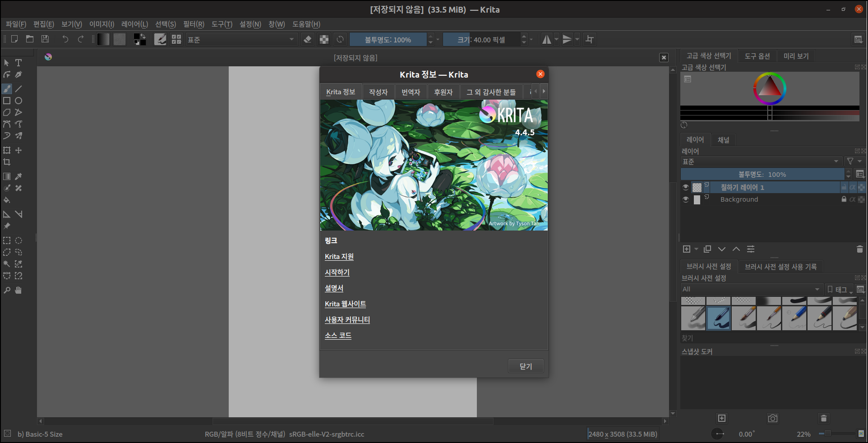
Task: Redo the last action
Action: click(81, 39)
